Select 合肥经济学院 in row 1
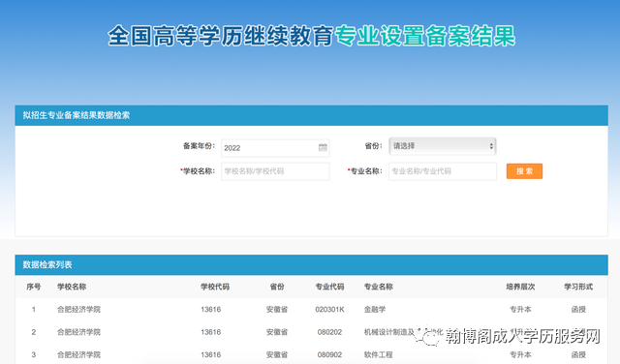Screen dimensions: 620x364 point(79,310)
